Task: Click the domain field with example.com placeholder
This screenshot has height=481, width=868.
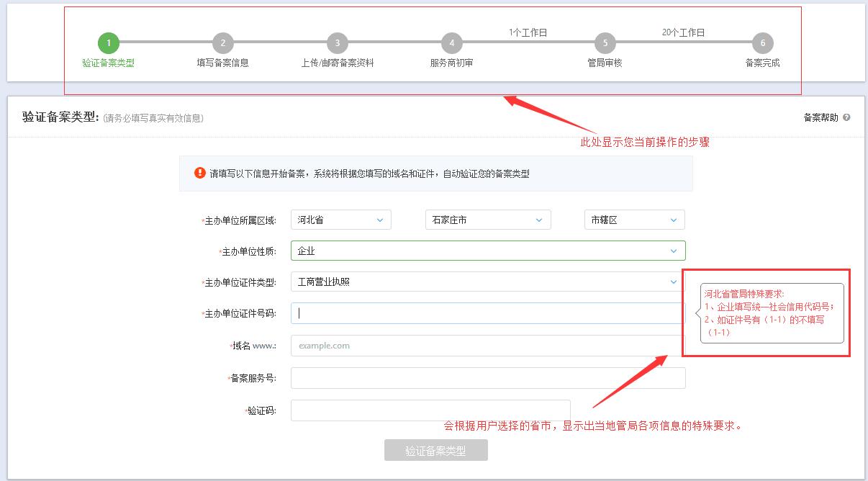Action: tap(488, 346)
